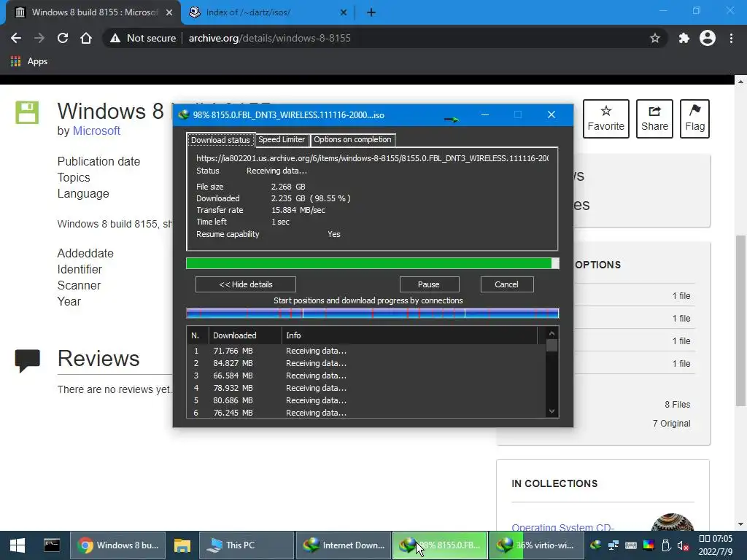Select connection 3 row with 66.584 MB
The image size is (747, 560).
pyautogui.click(x=366, y=376)
